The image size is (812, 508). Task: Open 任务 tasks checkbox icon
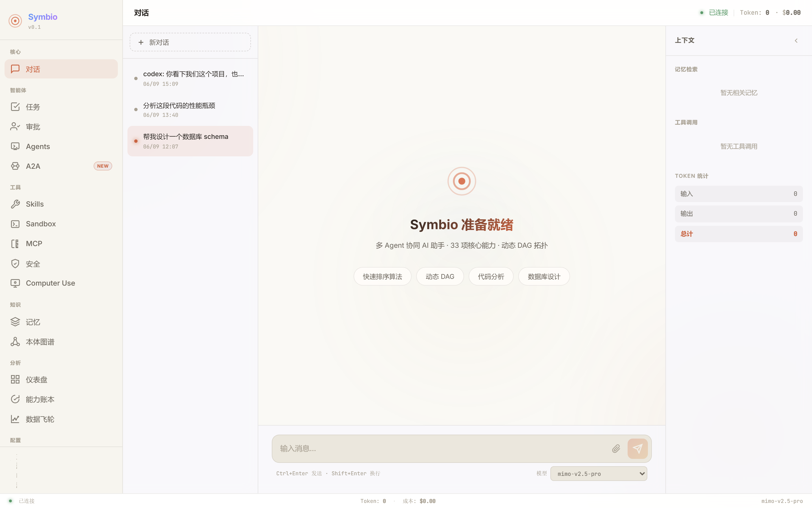[15, 107]
